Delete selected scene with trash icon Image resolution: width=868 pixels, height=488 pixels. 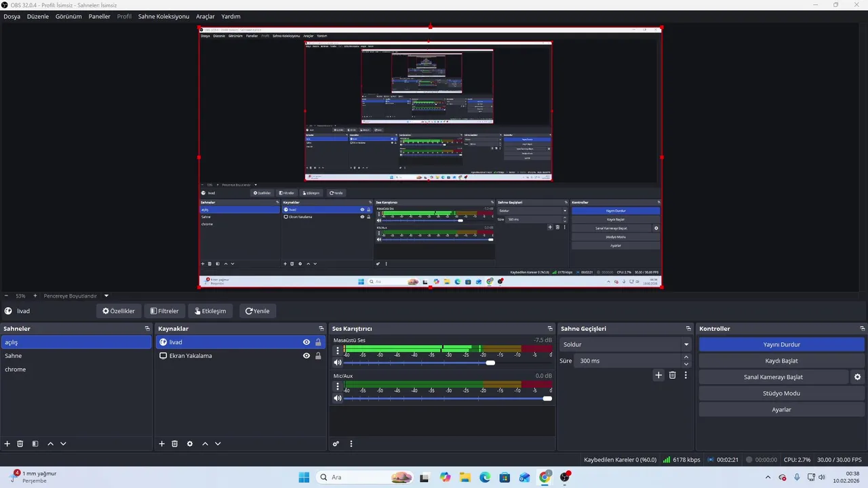pos(20,444)
